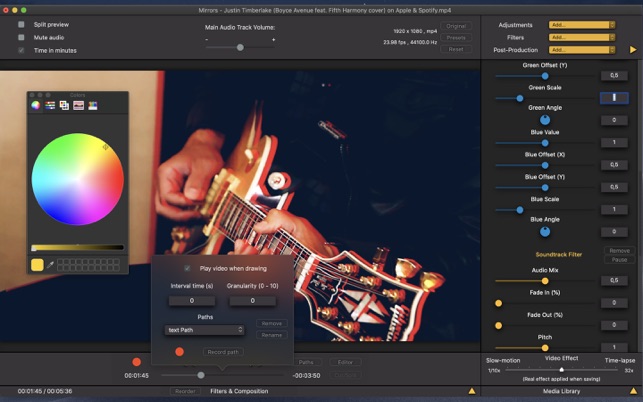Click the Presets button
Screen dimensions: 643x402
tap(456, 38)
